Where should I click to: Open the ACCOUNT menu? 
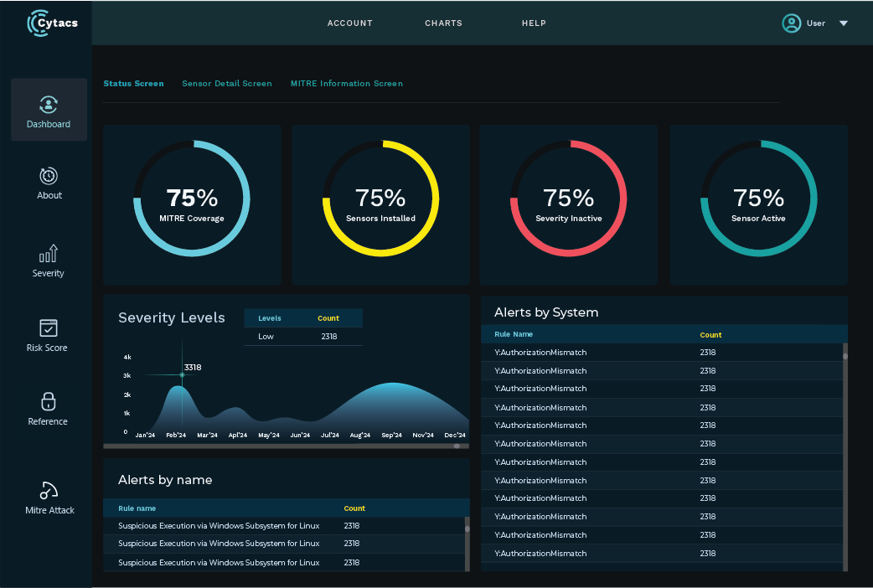tap(349, 23)
